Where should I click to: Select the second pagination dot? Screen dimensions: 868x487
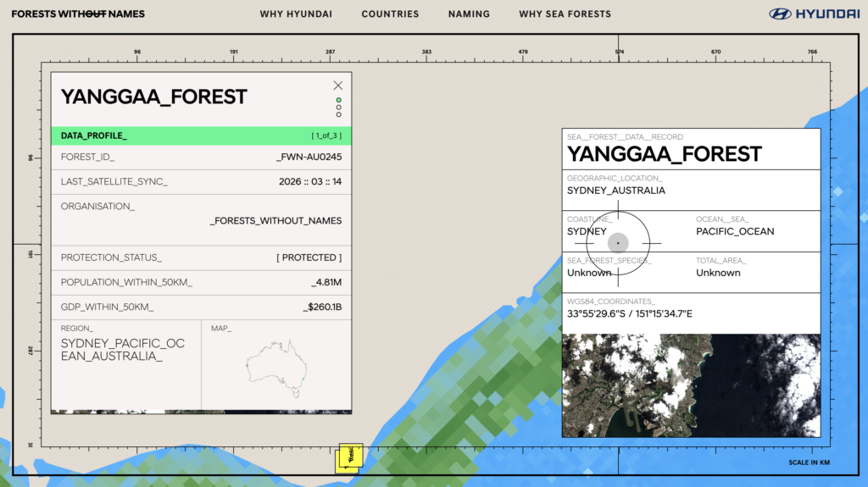click(339, 108)
